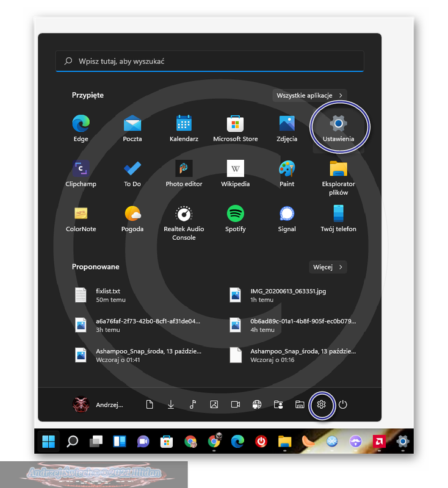Open Task View on taskbar

click(x=96, y=441)
